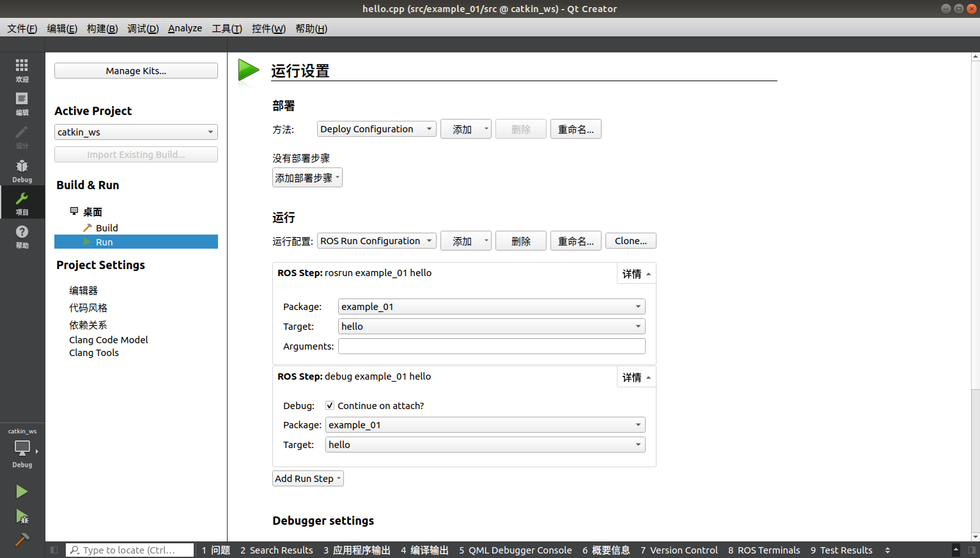Open 依赖关系 project settings
Screen dimensions: 980x558
pos(88,325)
